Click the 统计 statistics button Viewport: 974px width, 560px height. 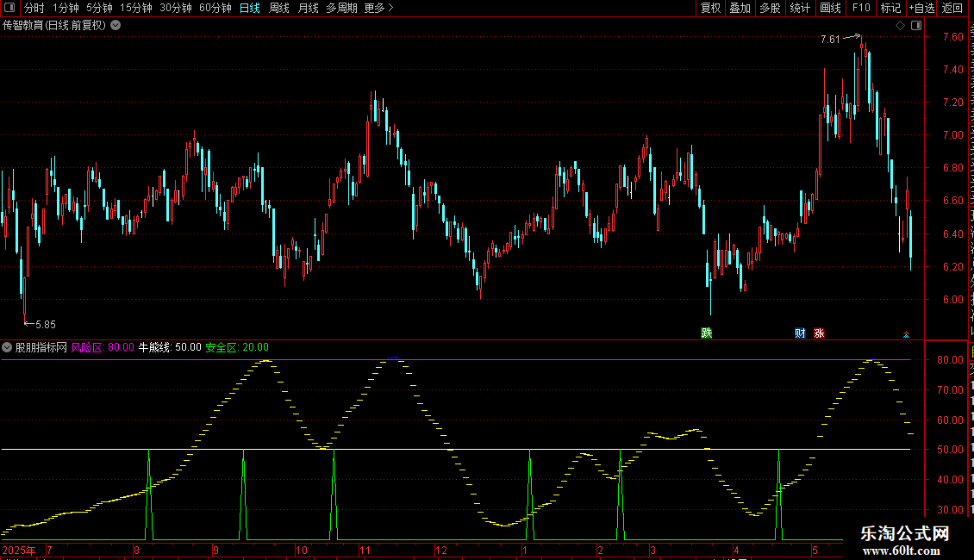click(800, 8)
